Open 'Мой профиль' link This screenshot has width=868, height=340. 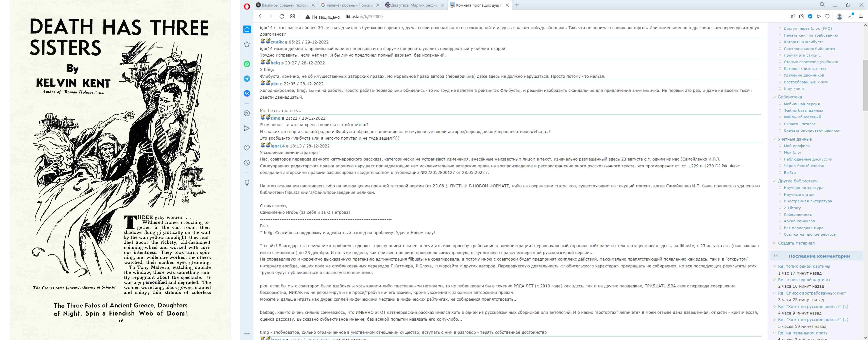tap(797, 146)
